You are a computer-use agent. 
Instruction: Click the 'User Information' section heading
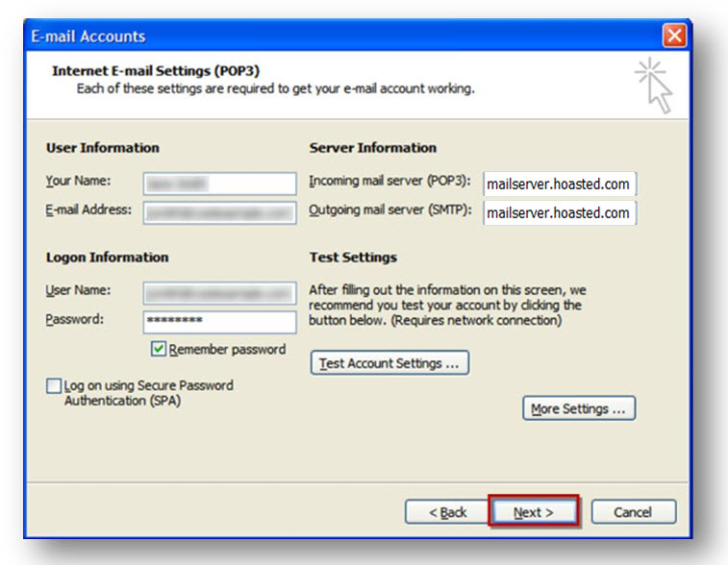[103, 148]
